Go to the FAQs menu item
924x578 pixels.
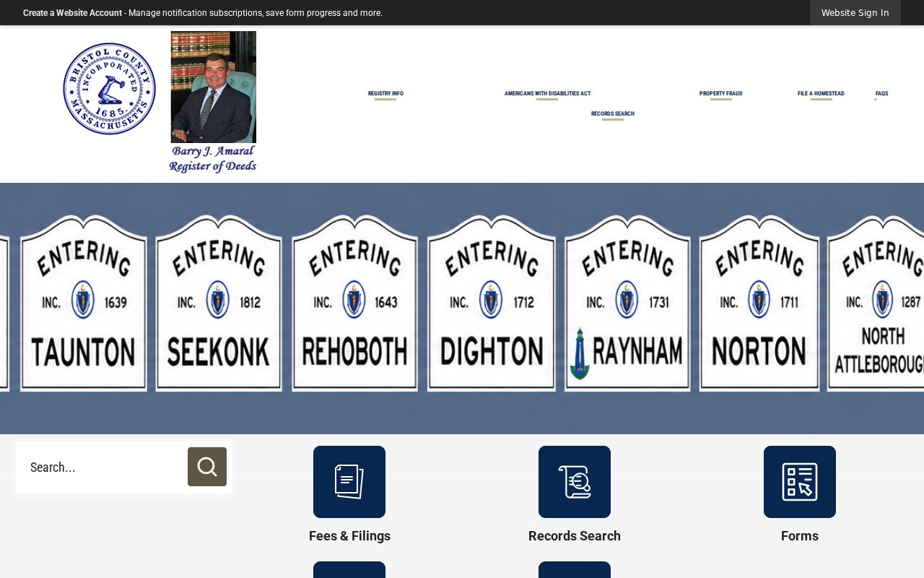881,94
